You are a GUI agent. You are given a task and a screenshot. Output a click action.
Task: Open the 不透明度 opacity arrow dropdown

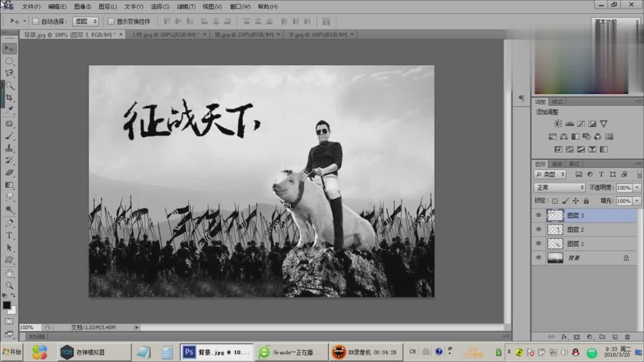click(x=637, y=188)
